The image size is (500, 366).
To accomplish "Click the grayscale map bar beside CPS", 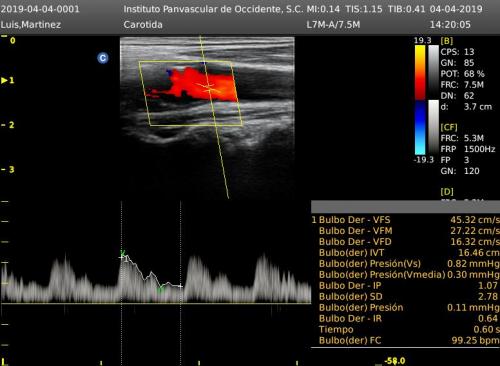I will click(x=433, y=72).
